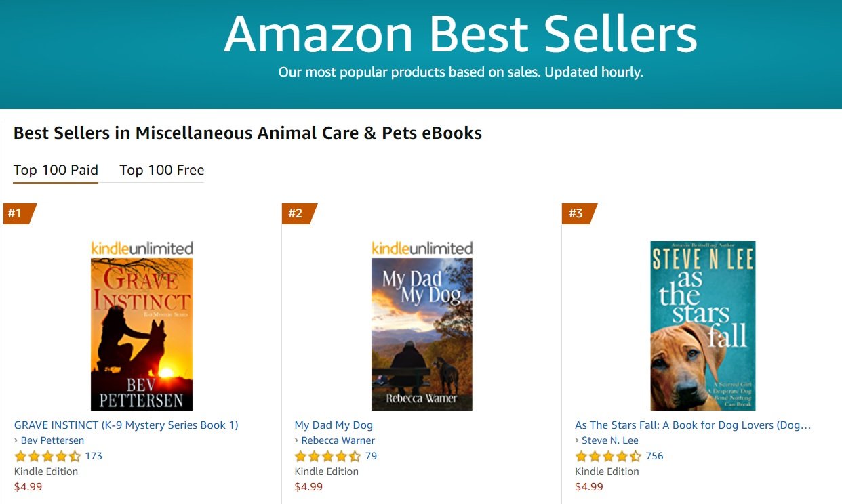Screen dimensions: 842x504
Task: Open the Grave Instinct book cover
Action: pos(142,334)
